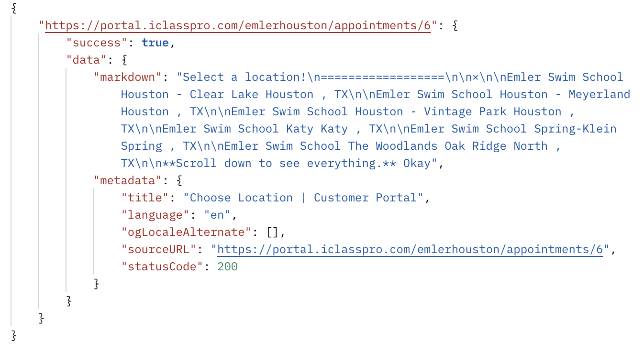Click the "sourceURL" key
The height and width of the screenshot is (355, 644).
click(159, 250)
